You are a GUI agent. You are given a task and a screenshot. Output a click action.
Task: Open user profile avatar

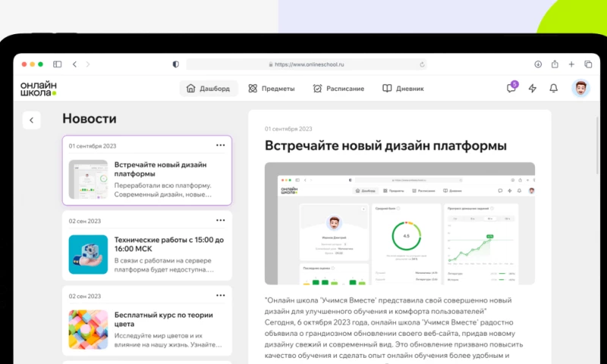point(580,88)
